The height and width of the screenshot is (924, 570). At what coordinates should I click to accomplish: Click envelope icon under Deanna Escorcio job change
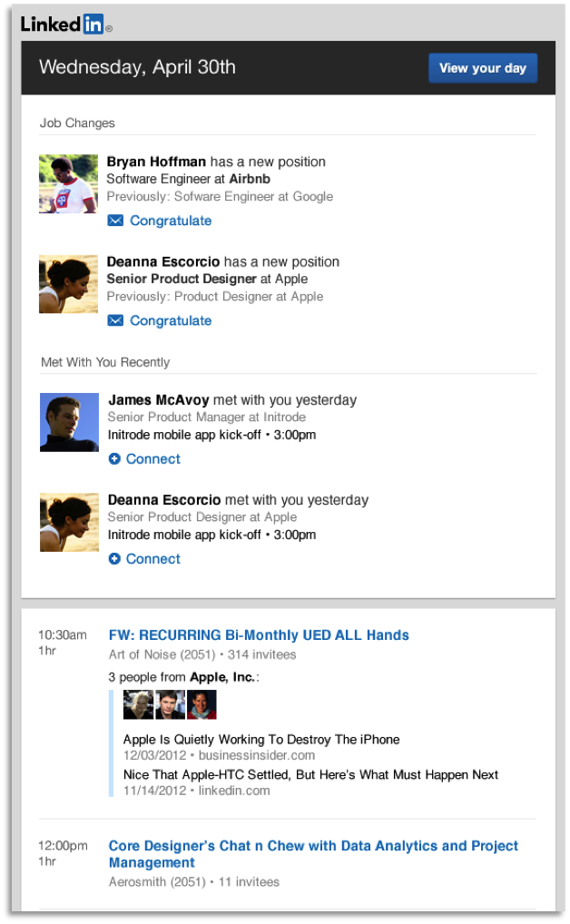click(x=115, y=320)
